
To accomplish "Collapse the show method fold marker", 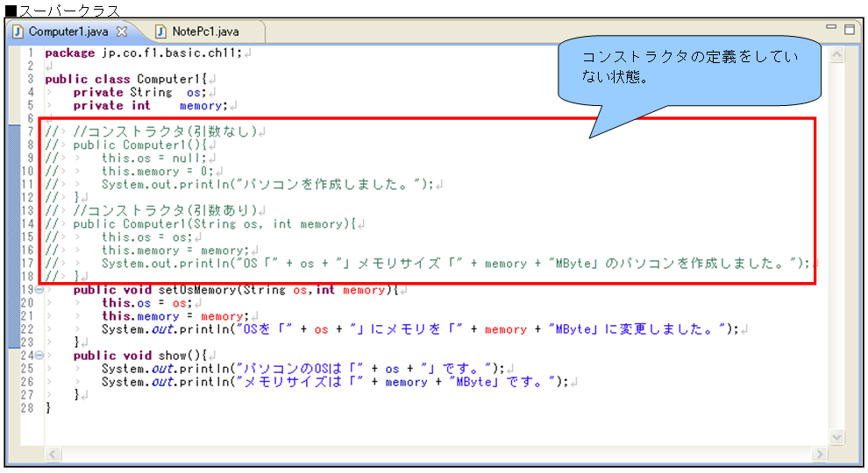I will coord(40,356).
